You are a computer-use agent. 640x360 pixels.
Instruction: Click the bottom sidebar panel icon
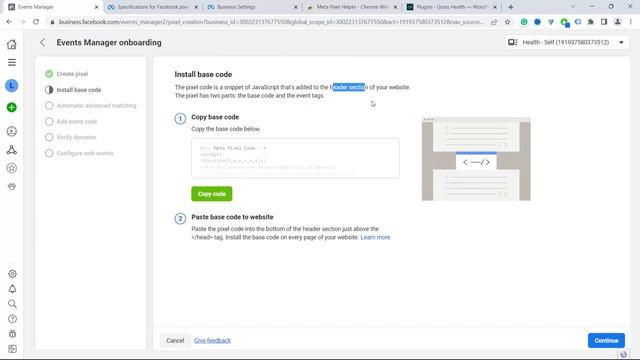(12, 349)
